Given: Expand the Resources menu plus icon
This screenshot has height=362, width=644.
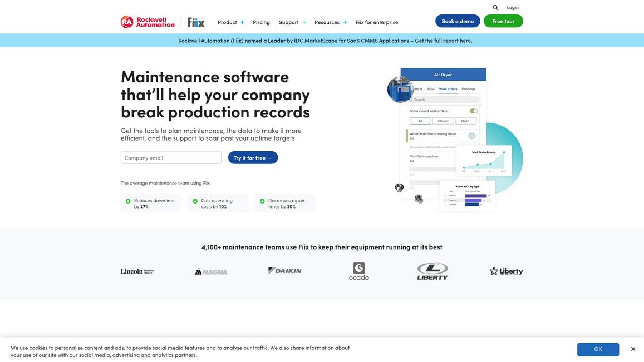Looking at the screenshot, I should pos(345,22).
